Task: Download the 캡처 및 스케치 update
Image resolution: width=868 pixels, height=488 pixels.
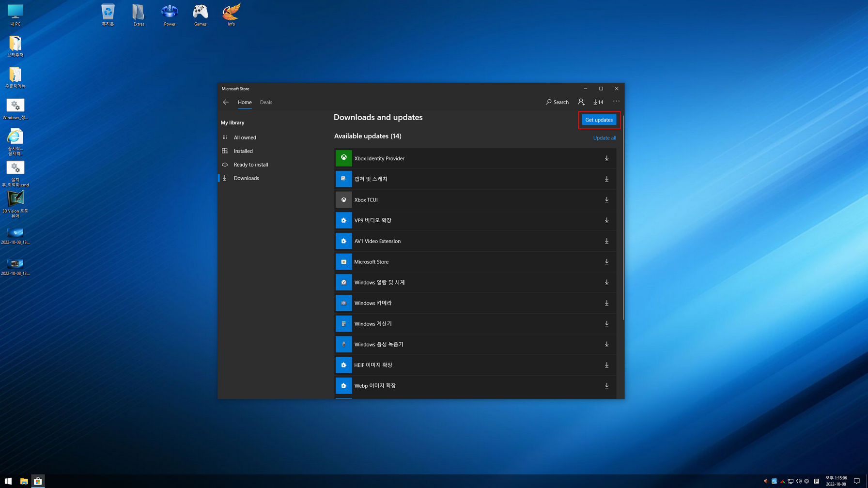Action: tap(606, 179)
